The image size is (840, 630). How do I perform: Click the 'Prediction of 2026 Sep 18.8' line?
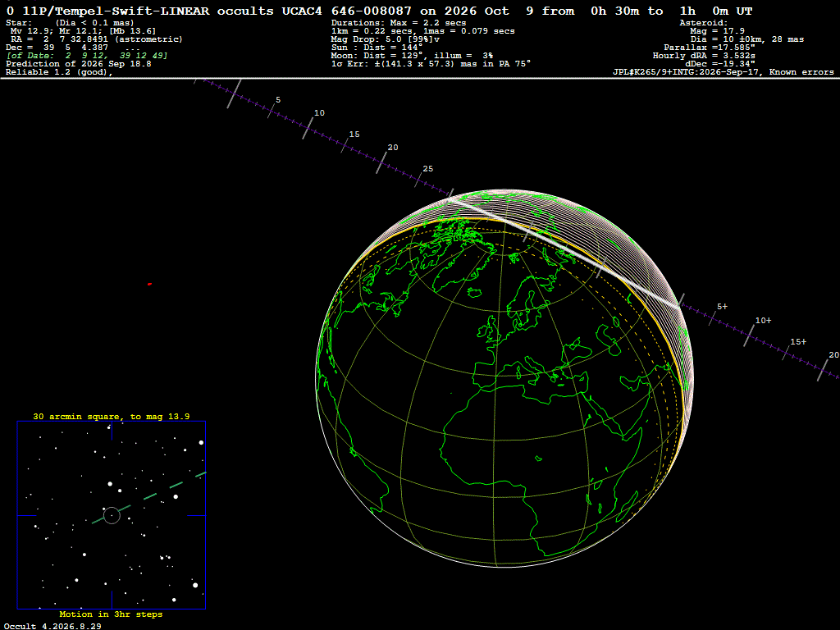[79, 64]
